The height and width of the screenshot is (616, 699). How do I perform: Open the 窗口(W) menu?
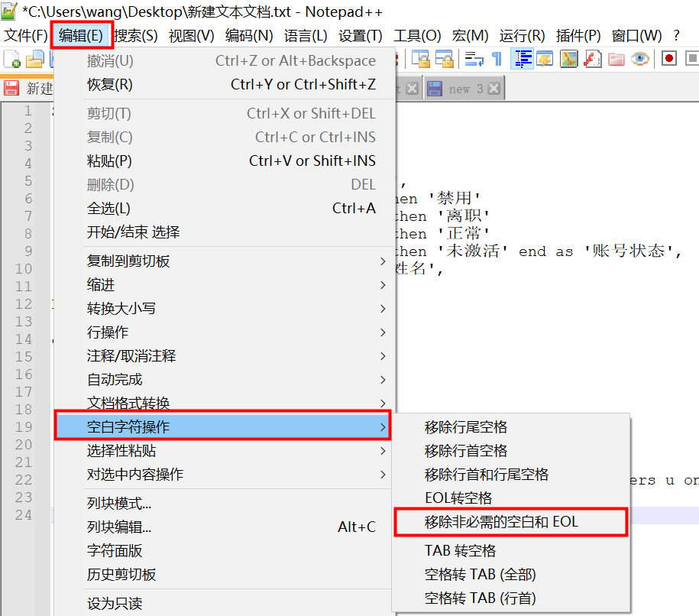tap(636, 36)
